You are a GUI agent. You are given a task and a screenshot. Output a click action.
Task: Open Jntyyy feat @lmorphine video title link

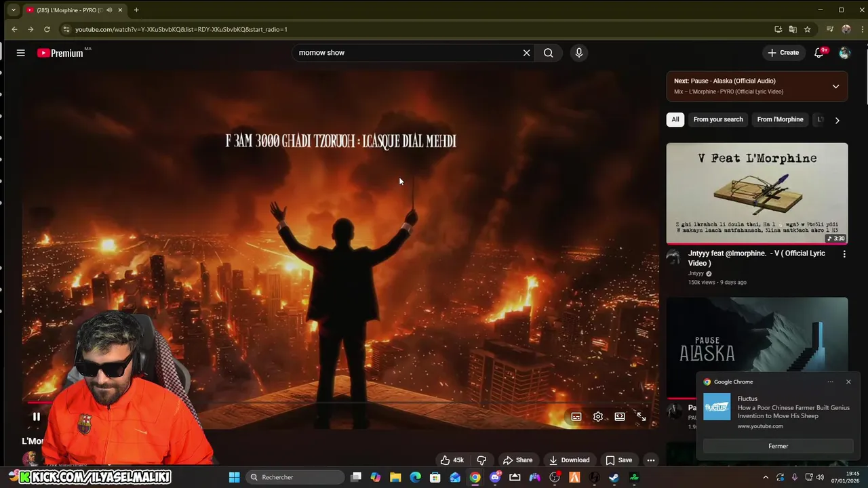pos(757,258)
